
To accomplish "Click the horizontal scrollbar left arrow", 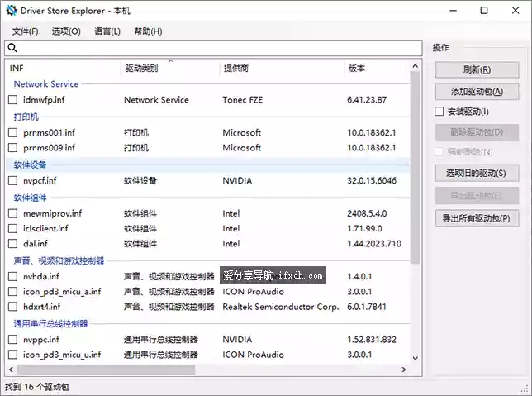I will click(12, 370).
